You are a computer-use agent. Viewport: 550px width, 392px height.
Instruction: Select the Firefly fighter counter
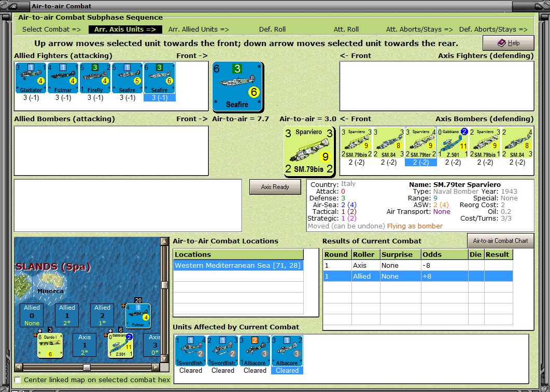click(x=95, y=78)
